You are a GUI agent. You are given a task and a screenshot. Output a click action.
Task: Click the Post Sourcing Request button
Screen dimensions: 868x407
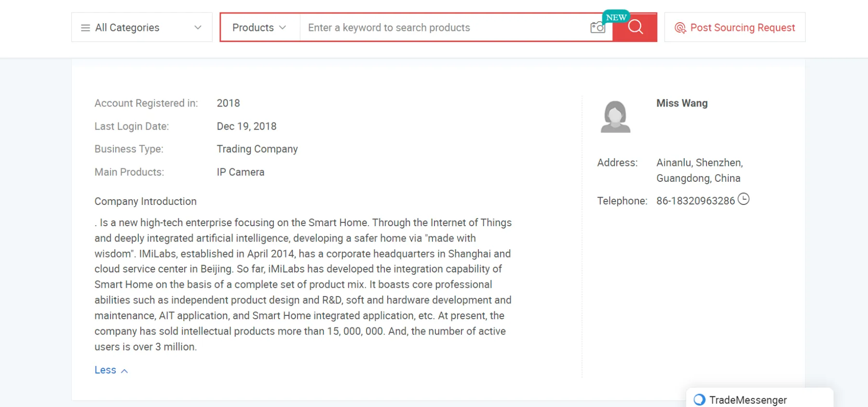[735, 27]
